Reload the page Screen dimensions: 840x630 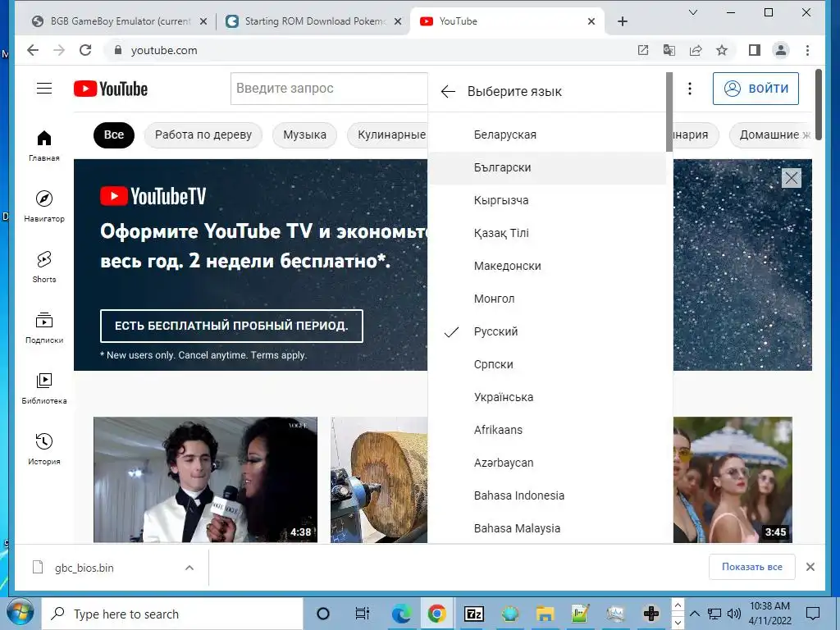pos(85,50)
